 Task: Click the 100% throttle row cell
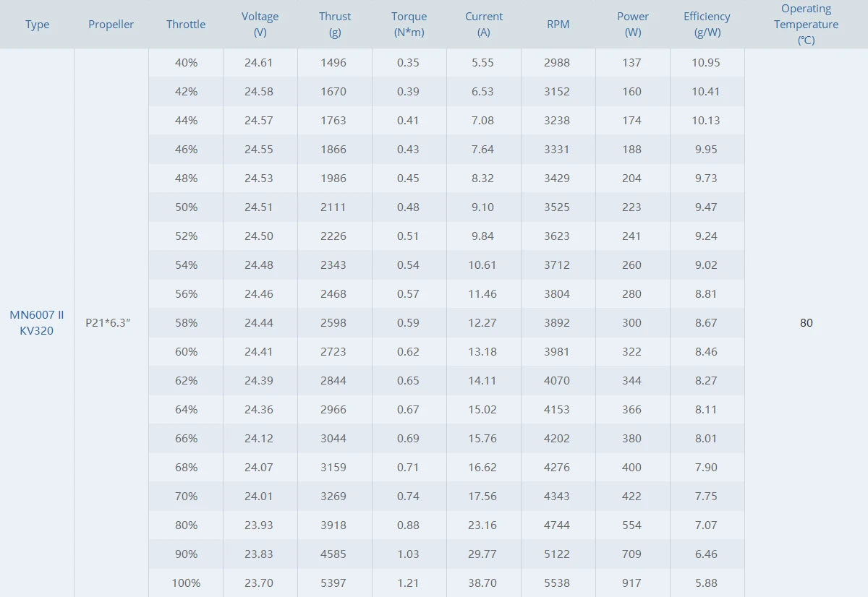186,583
